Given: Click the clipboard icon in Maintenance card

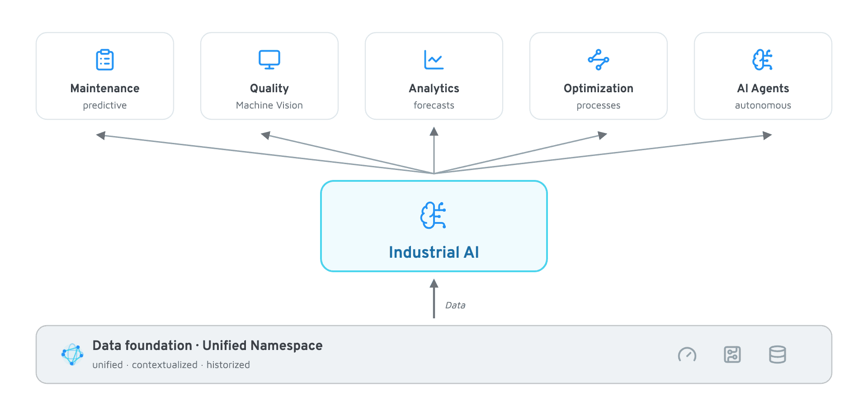Looking at the screenshot, I should (105, 60).
